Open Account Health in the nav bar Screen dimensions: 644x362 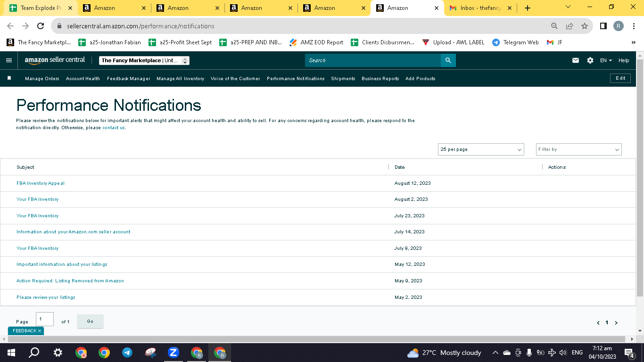(83, 79)
